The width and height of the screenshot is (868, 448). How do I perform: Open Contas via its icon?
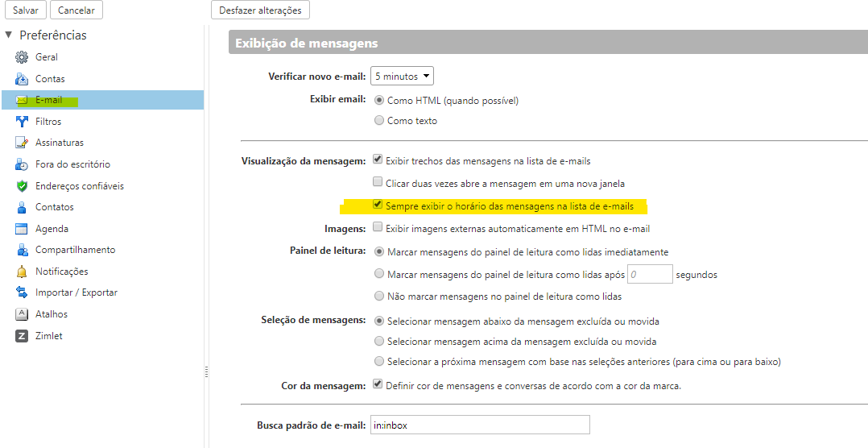tap(22, 79)
